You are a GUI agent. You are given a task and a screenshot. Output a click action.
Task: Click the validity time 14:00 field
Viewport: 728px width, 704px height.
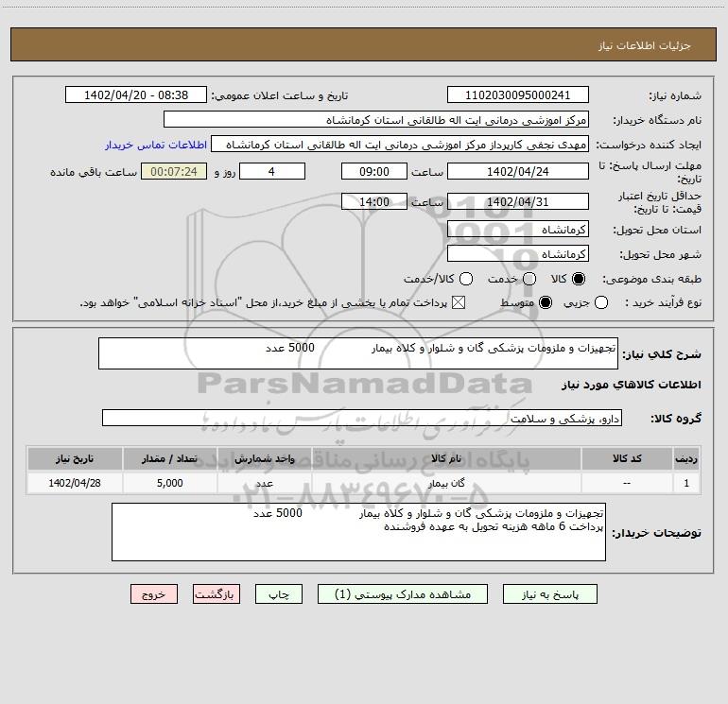tap(374, 201)
